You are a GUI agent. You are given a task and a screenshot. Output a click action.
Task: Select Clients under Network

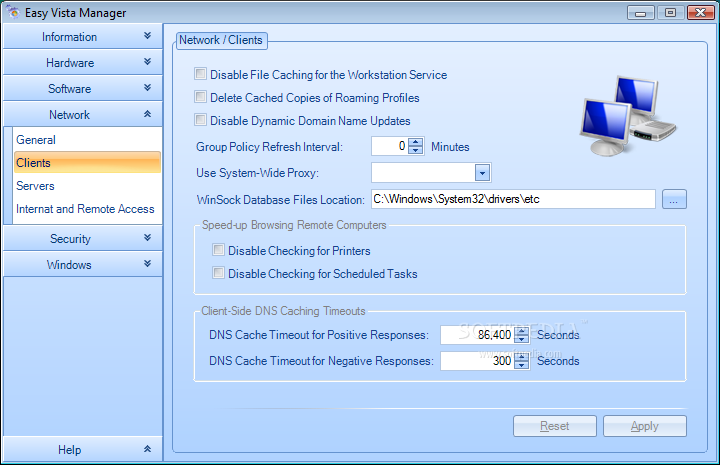pos(87,162)
